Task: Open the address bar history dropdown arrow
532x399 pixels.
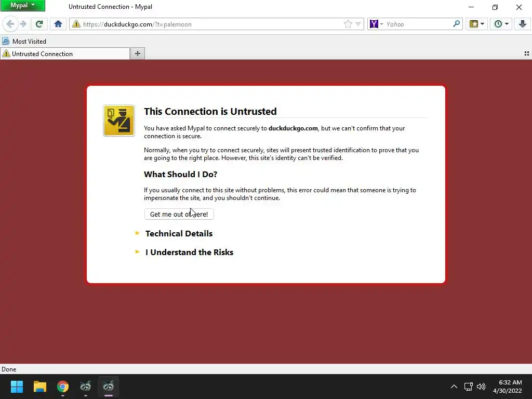Action: coord(358,24)
